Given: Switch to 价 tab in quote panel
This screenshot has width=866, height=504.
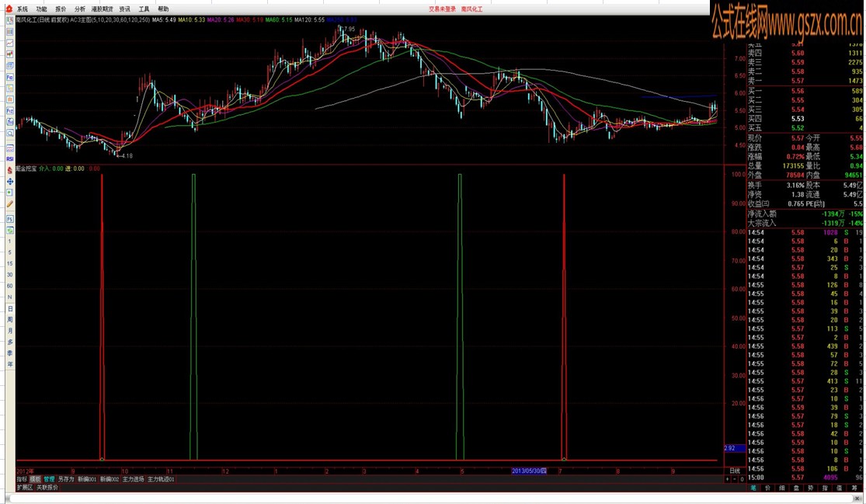Looking at the screenshot, I should (x=767, y=488).
